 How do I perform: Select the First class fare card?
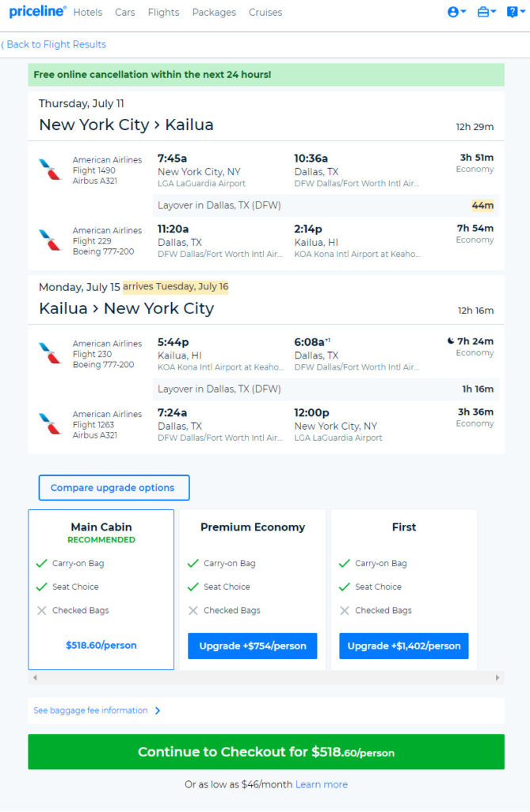pos(404,589)
